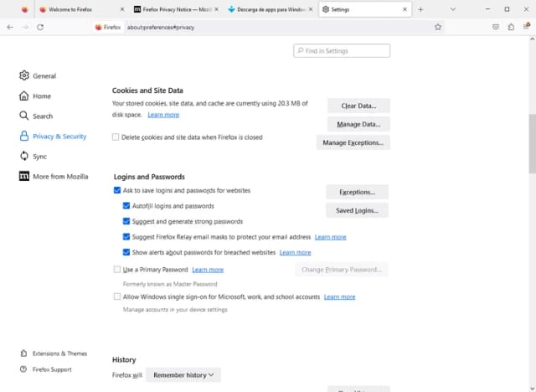Viewport: 536px width, 392px height.
Task: Open Extensions & Themes
Action: [x=54, y=353]
